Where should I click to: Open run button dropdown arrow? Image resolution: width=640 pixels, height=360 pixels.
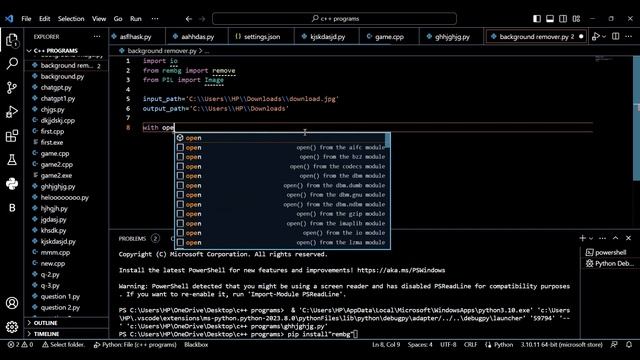click(x=604, y=37)
